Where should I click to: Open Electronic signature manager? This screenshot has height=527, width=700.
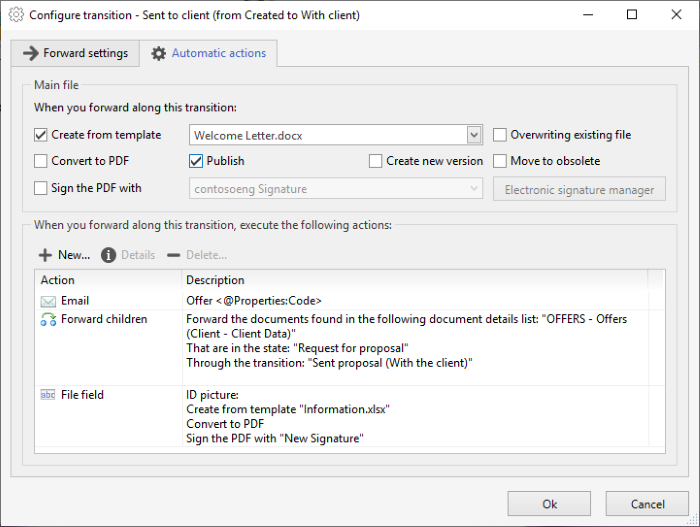coord(579,189)
